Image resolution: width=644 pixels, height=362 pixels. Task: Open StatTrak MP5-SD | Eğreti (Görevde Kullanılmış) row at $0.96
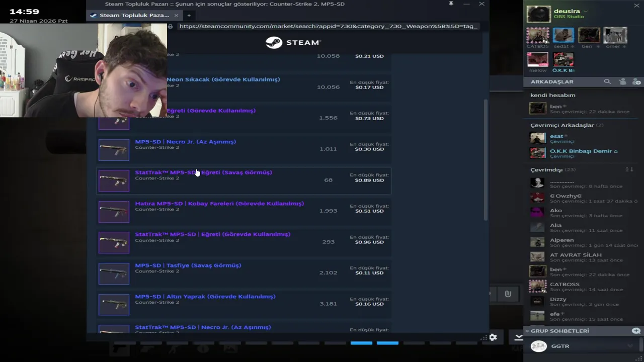(244, 242)
